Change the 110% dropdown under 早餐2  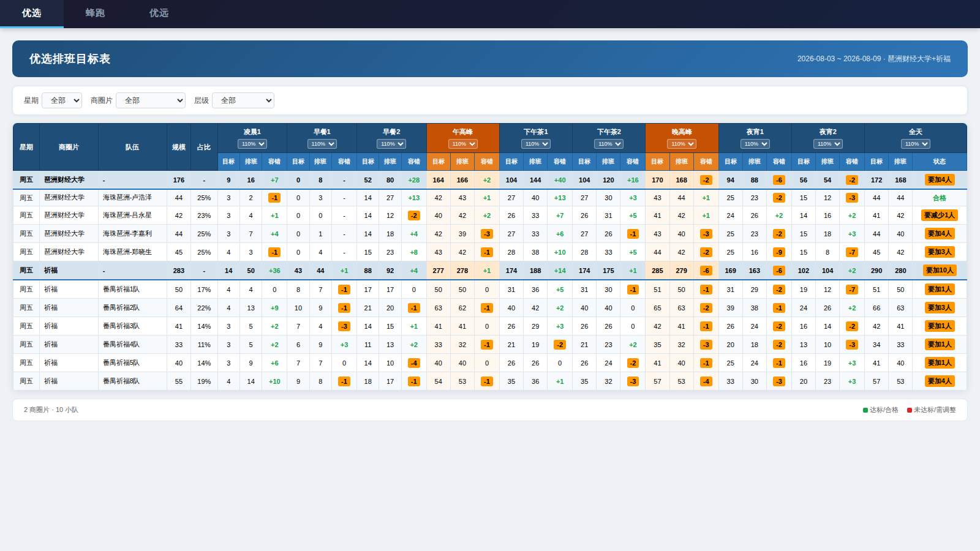[391, 144]
